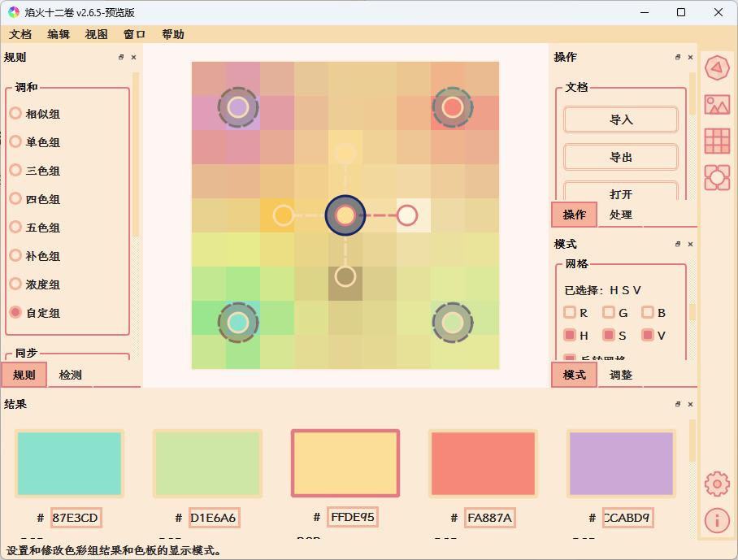The width and height of the screenshot is (738, 560).
Task: Enable the R channel checkbox
Action: click(x=570, y=313)
